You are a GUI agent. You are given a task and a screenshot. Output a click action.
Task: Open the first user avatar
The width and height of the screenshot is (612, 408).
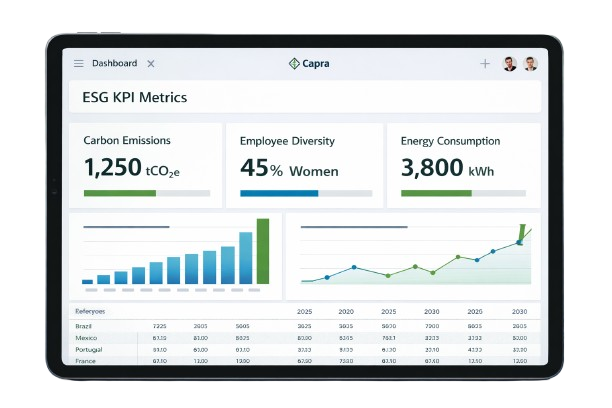click(510, 63)
